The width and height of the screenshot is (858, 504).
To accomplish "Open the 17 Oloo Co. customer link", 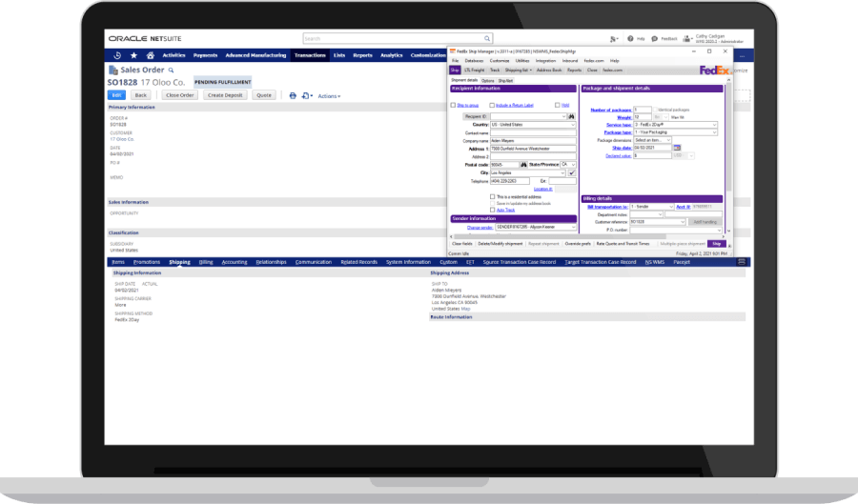I will coord(121,139).
